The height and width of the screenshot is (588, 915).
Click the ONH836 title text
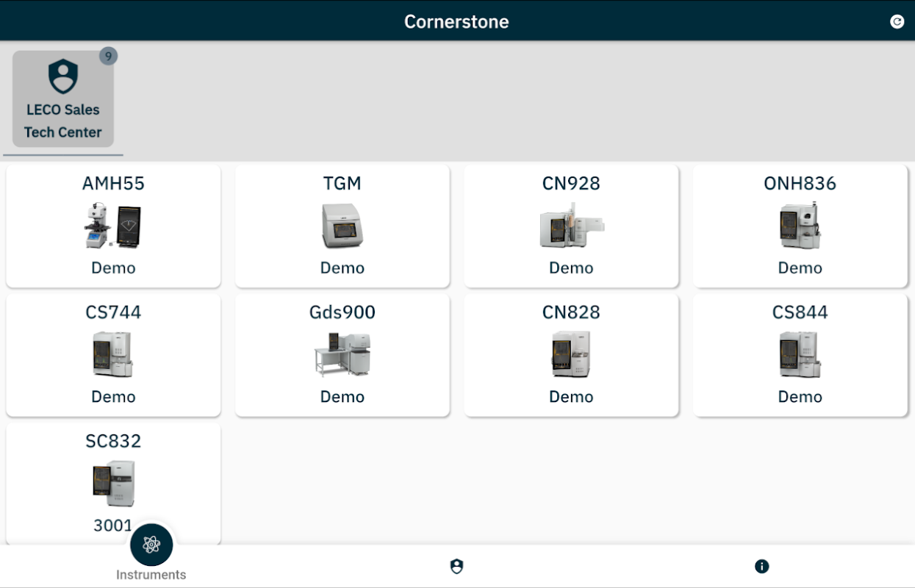pos(800,184)
